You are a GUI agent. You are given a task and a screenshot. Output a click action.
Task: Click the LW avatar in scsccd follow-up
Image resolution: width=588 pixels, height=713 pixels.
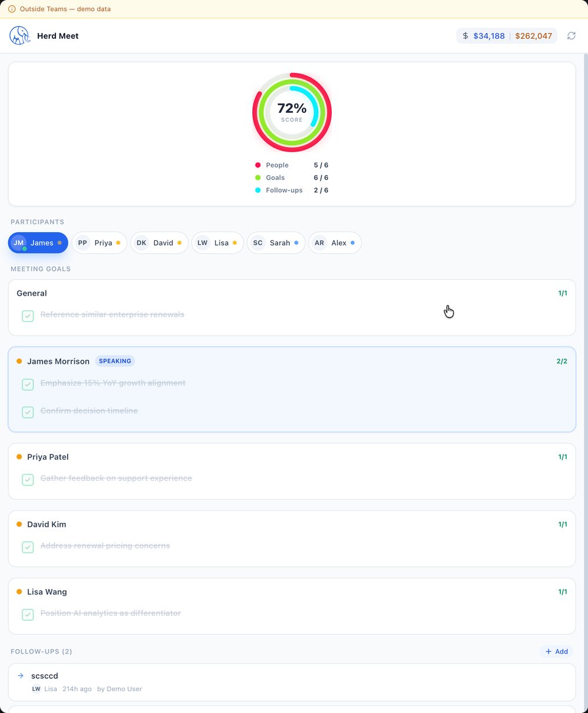coord(36,689)
